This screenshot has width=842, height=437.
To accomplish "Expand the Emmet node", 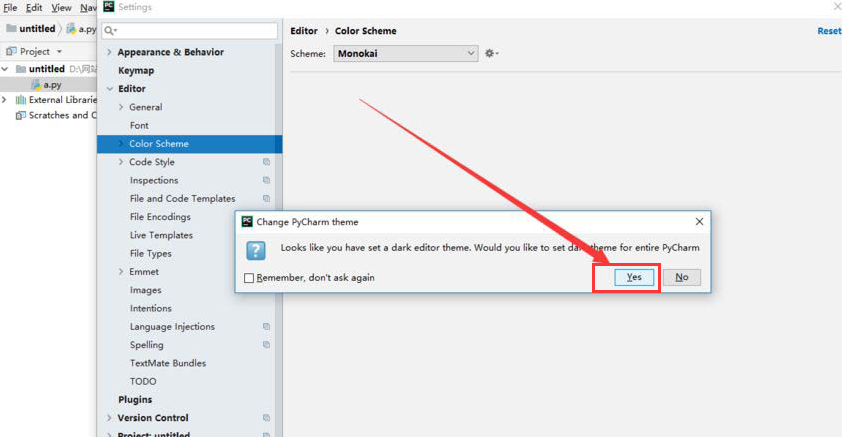I will pyautogui.click(x=121, y=272).
